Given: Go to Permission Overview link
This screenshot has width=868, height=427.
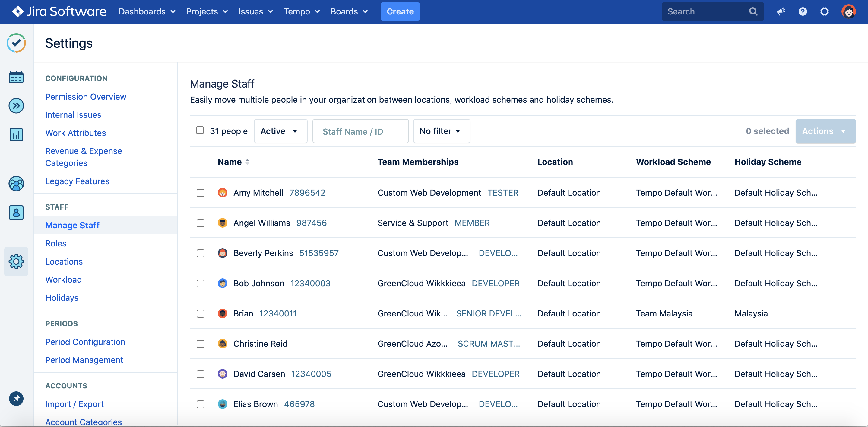Looking at the screenshot, I should (x=86, y=96).
